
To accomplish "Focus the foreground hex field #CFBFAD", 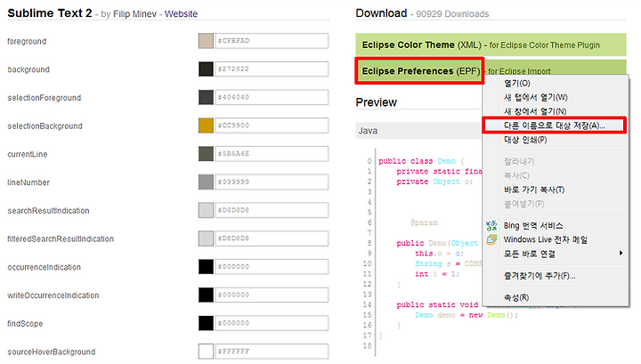I will click(272, 41).
